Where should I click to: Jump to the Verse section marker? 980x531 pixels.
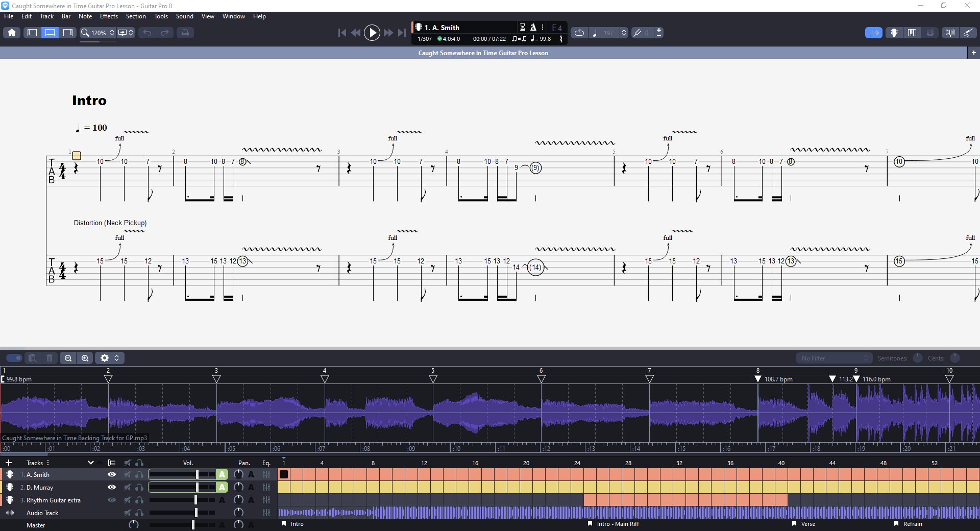tap(803, 524)
